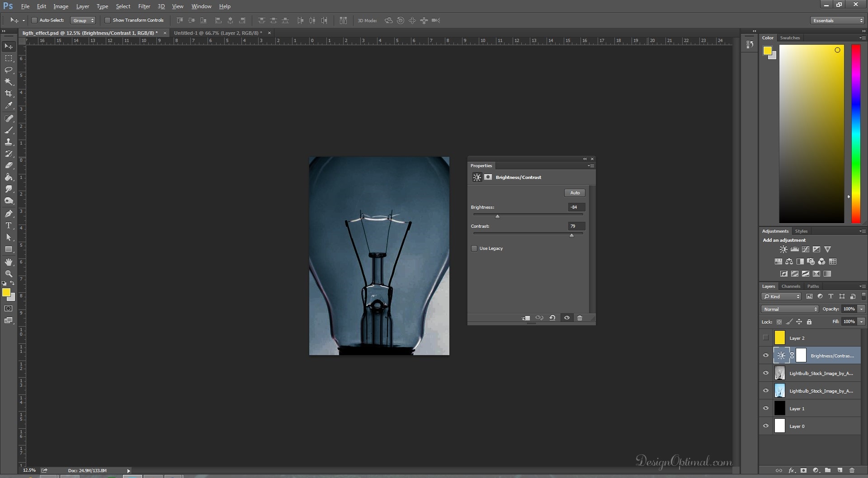Image resolution: width=868 pixels, height=478 pixels.
Task: Close the ligth_effect.psd document tab
Action: tap(165, 33)
